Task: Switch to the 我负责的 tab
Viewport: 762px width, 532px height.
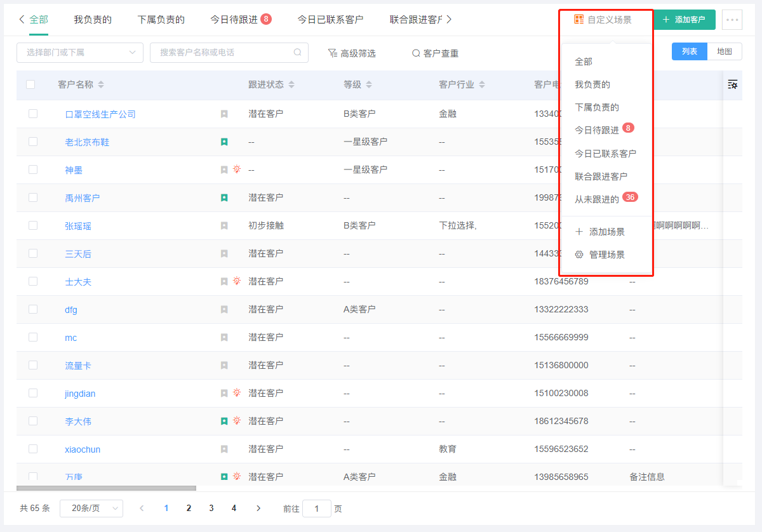Action: [x=93, y=20]
